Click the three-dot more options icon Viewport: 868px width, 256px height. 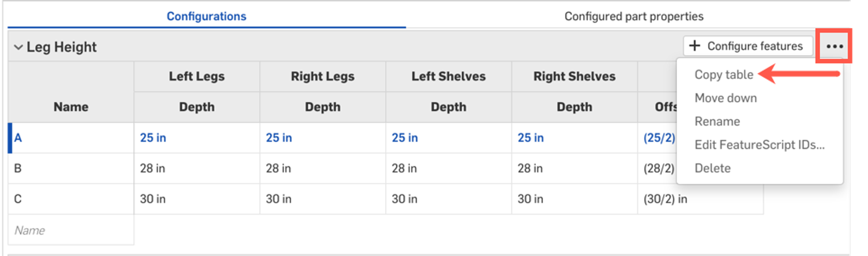tap(834, 46)
